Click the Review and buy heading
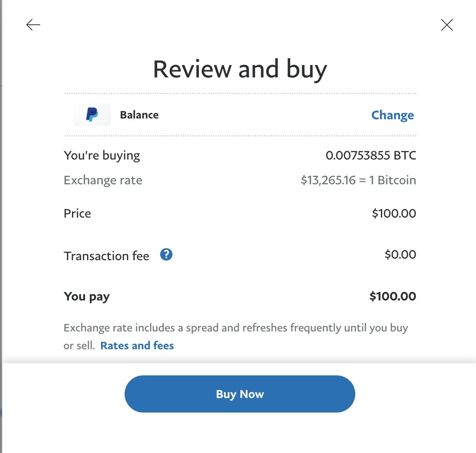The width and height of the screenshot is (476, 453). [x=240, y=69]
